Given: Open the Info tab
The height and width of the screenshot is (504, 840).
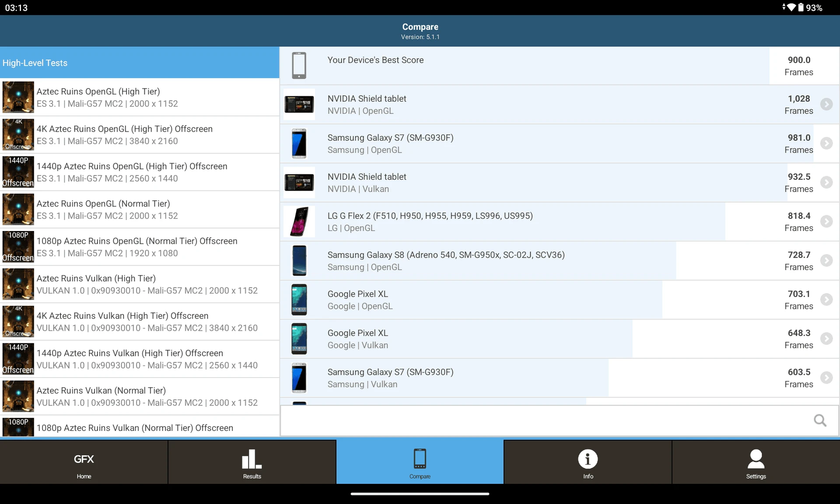Looking at the screenshot, I should (x=588, y=462).
